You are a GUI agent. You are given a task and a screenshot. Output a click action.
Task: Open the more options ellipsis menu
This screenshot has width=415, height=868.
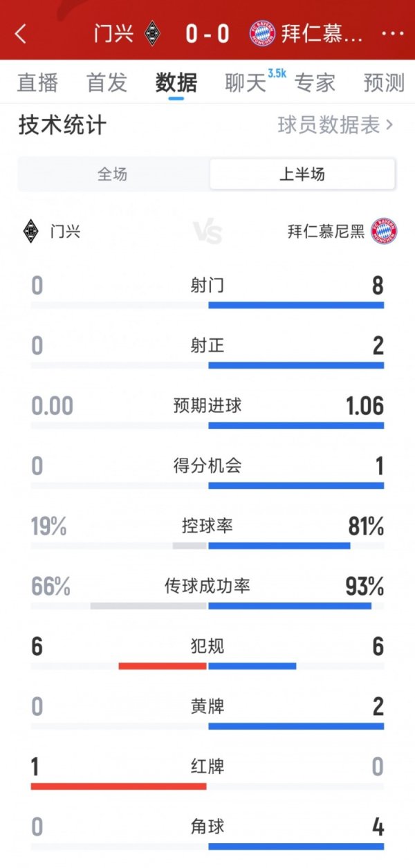click(391, 34)
